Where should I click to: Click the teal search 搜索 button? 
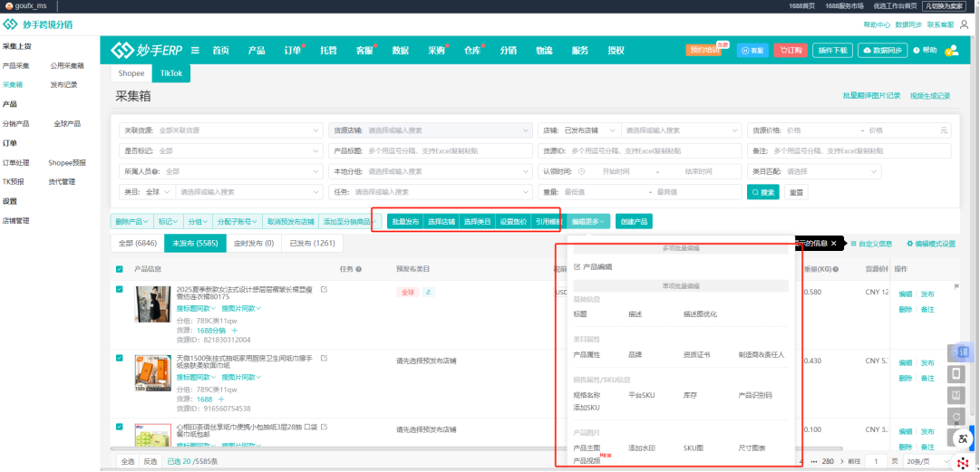762,192
